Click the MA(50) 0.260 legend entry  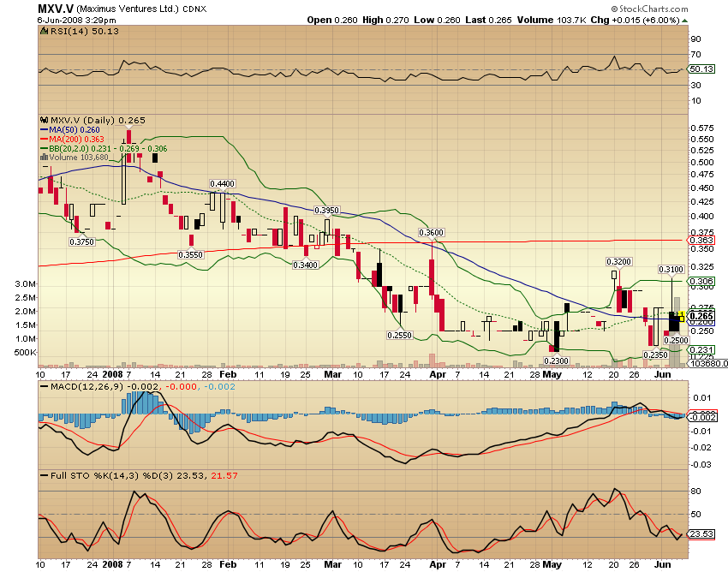[70, 130]
